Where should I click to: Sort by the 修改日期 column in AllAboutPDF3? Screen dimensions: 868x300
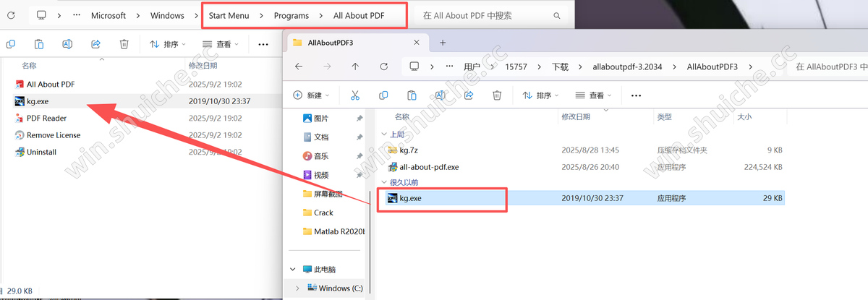(575, 116)
